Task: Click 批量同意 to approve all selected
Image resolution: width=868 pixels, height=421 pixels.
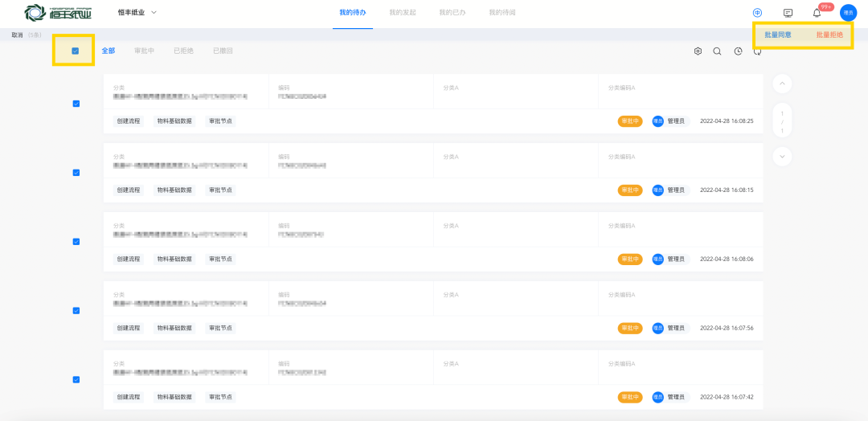Action: (778, 35)
